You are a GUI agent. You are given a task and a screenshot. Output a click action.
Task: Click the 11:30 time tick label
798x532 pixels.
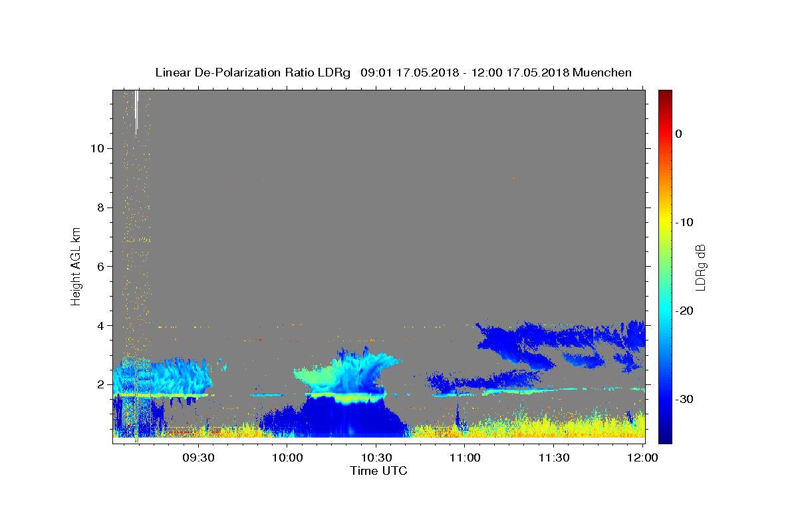553,458
